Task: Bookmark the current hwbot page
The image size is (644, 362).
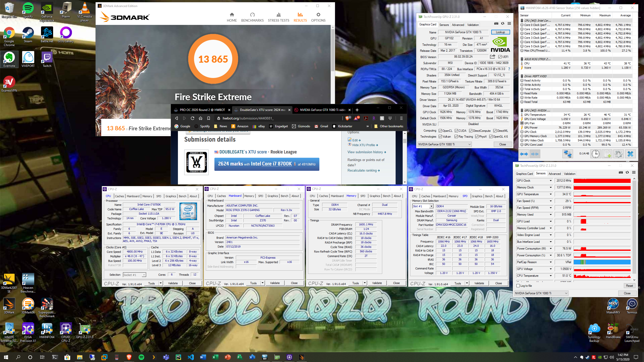Action: [209, 118]
